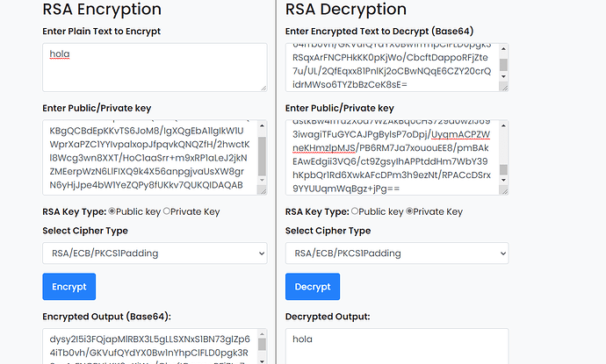
Task: Click the up arrow of the left key box scrollbar
Action: 262,125
